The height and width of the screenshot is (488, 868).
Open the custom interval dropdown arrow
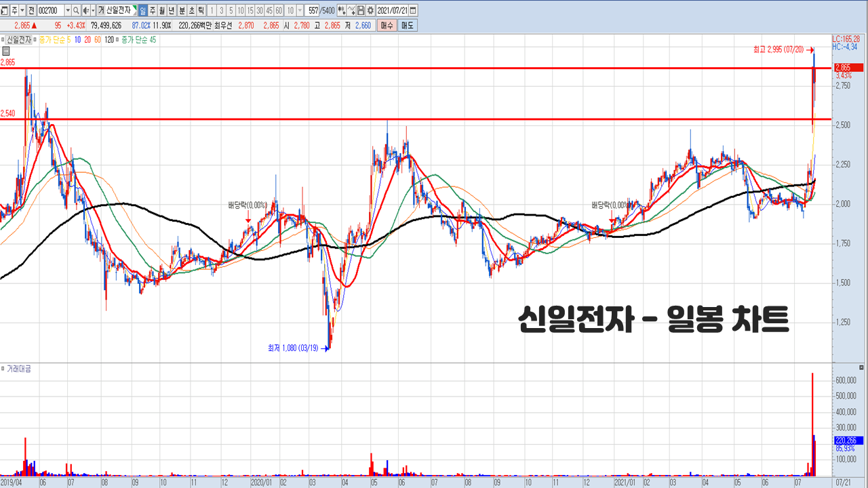pos(300,10)
